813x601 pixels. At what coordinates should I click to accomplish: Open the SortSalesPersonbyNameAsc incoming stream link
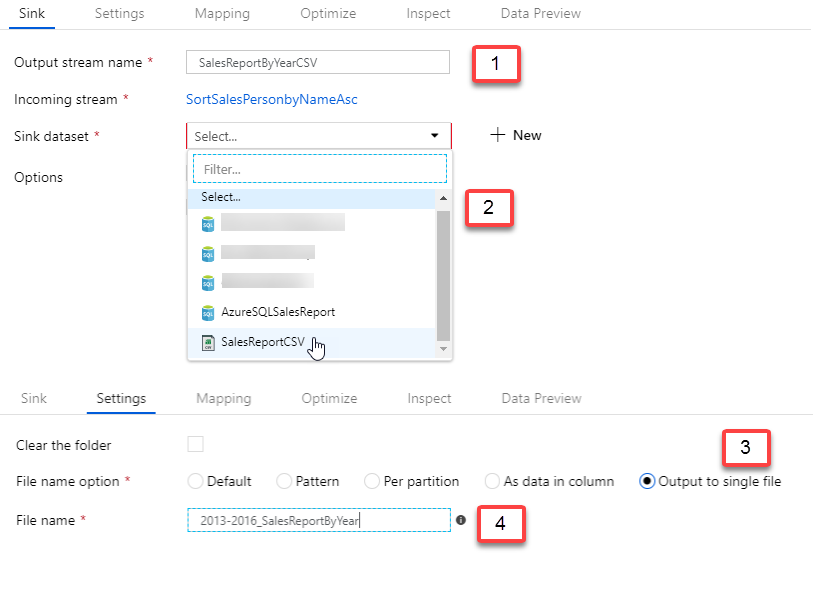pyautogui.click(x=272, y=99)
